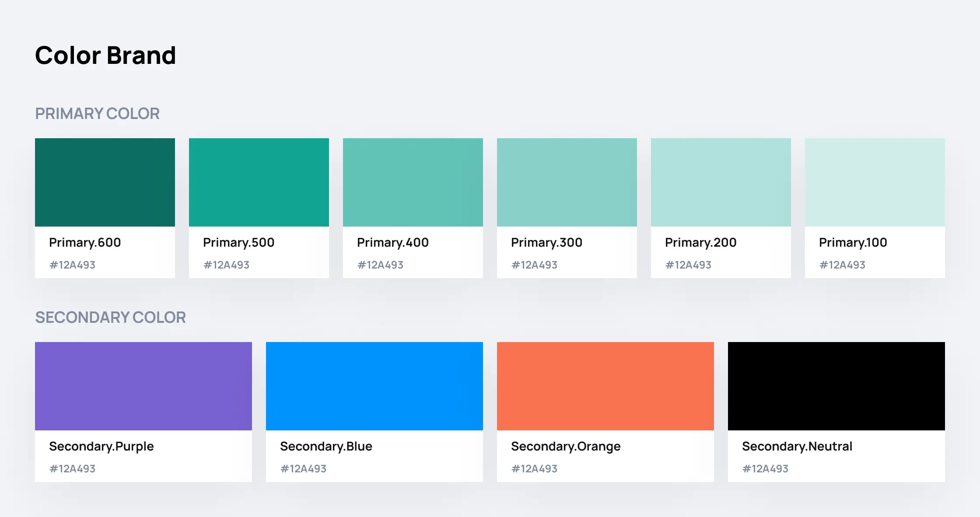
Task: Select the Secondary.Blue color block
Action: point(374,386)
